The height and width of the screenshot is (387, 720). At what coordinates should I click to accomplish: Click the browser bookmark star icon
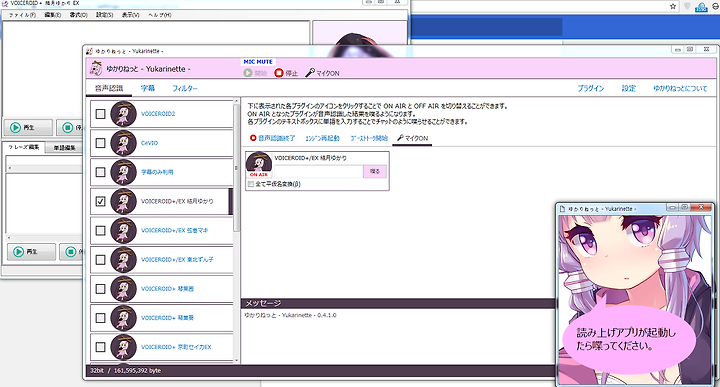[x=673, y=6]
